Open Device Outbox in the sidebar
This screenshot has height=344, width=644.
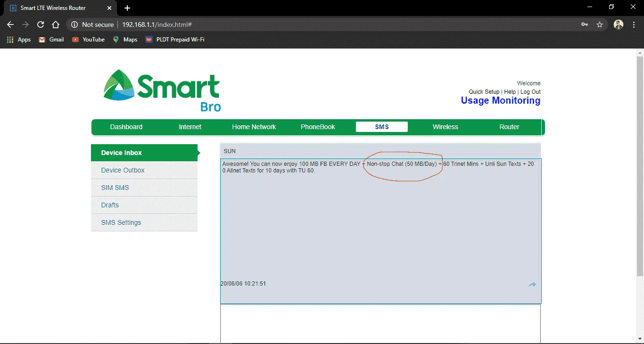click(x=144, y=170)
